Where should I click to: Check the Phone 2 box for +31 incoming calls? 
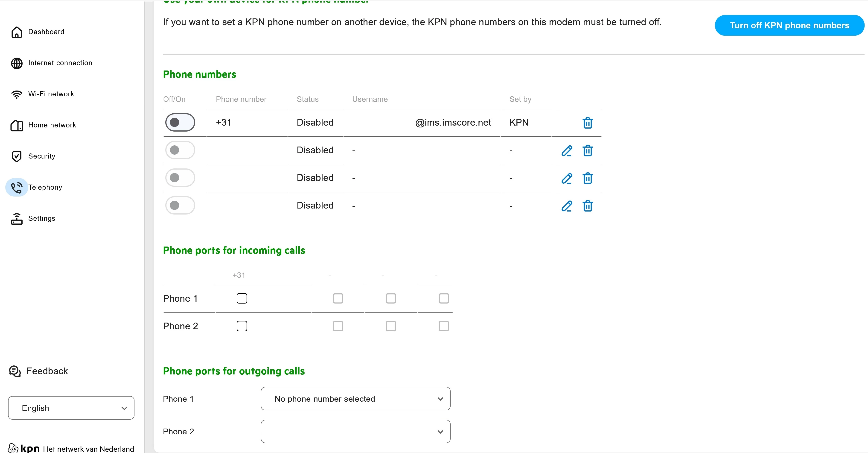click(x=242, y=326)
